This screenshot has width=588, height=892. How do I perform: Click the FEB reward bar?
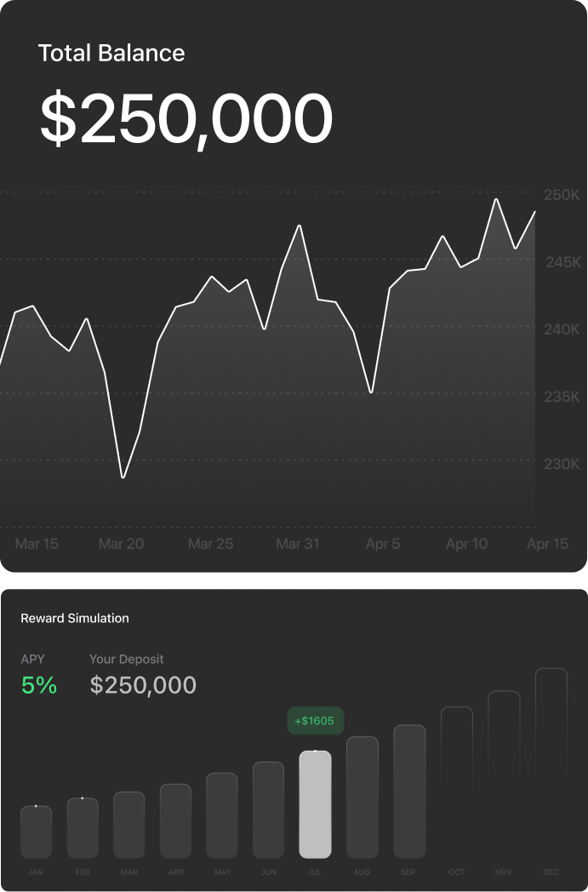(x=83, y=827)
